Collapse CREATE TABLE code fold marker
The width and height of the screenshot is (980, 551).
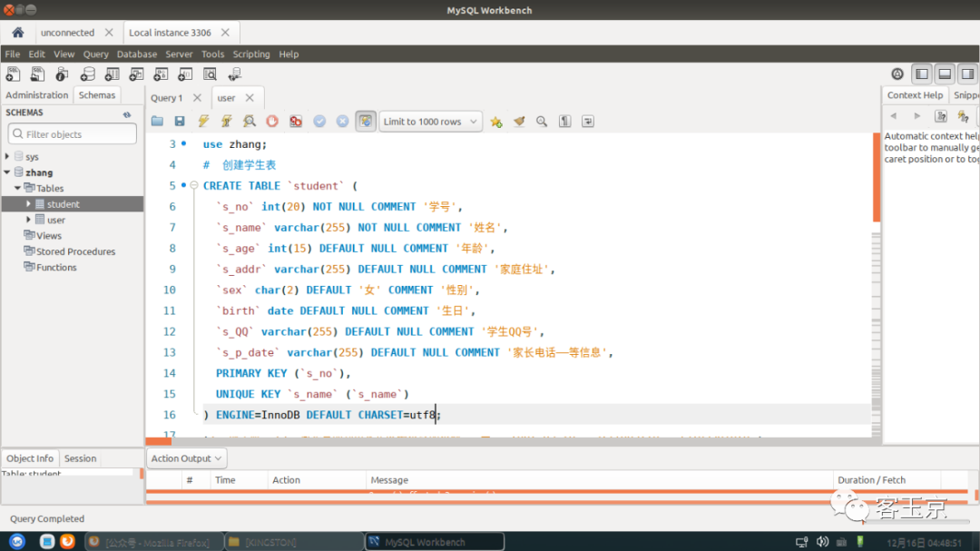click(x=194, y=185)
